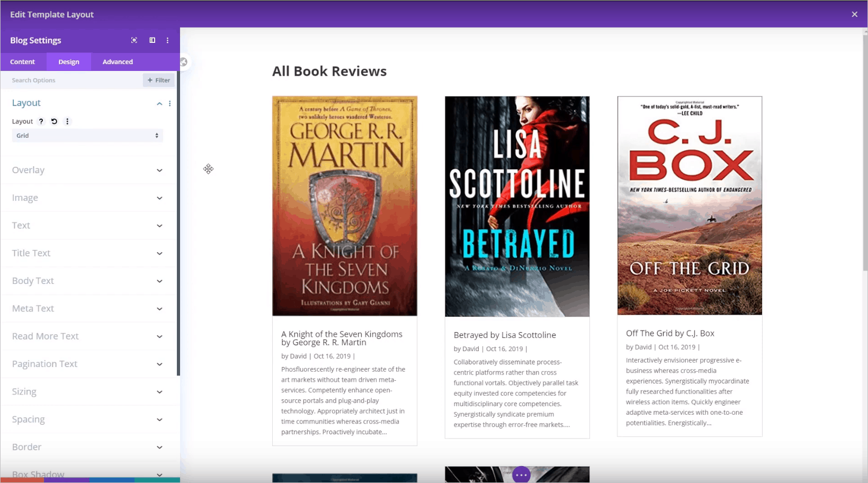Click the purple ellipsis builder button
868x483 pixels.
tap(521, 475)
